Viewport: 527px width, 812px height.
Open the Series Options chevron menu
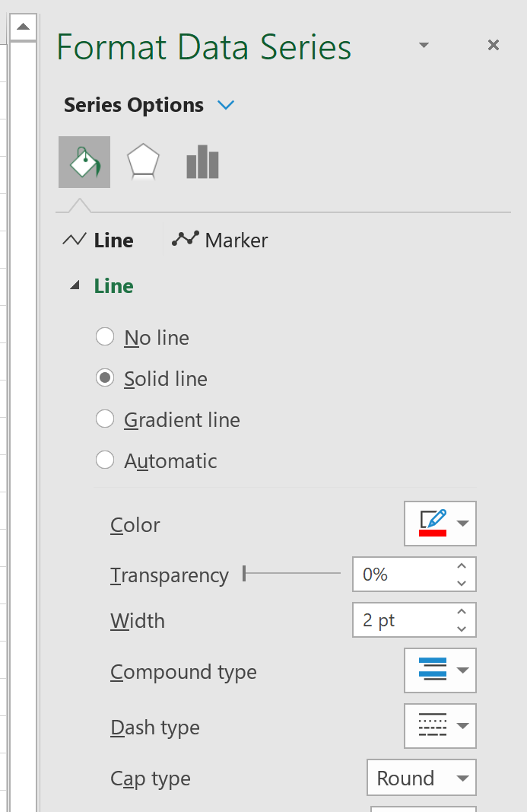[x=226, y=105]
